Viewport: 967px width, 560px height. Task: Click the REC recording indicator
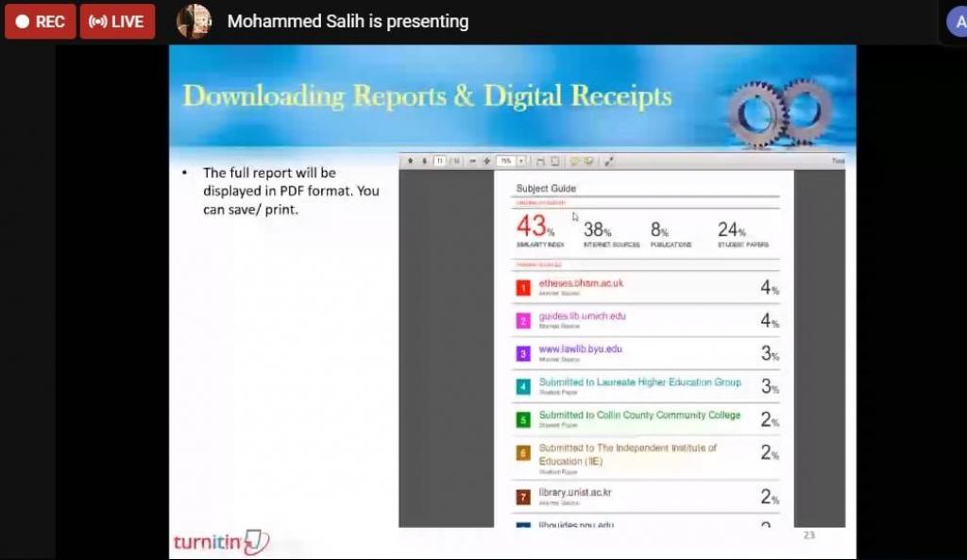(40, 21)
